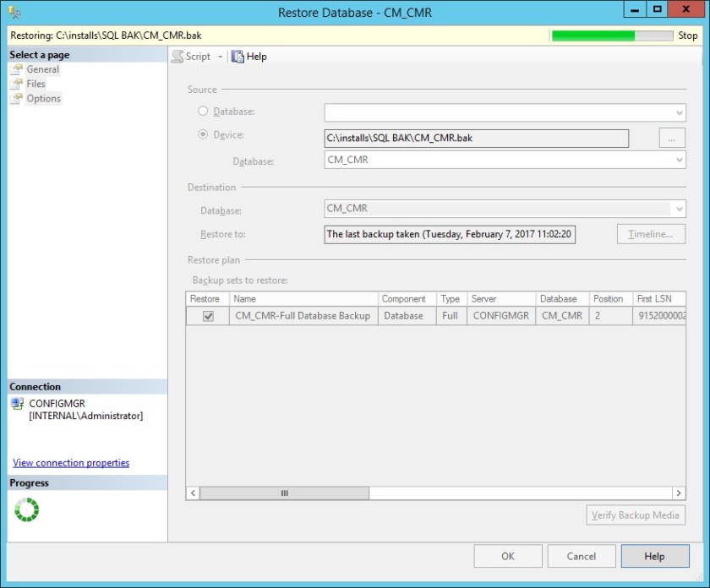710x588 pixels.
Task: Browse for device with the ellipsis button
Action: coord(671,138)
